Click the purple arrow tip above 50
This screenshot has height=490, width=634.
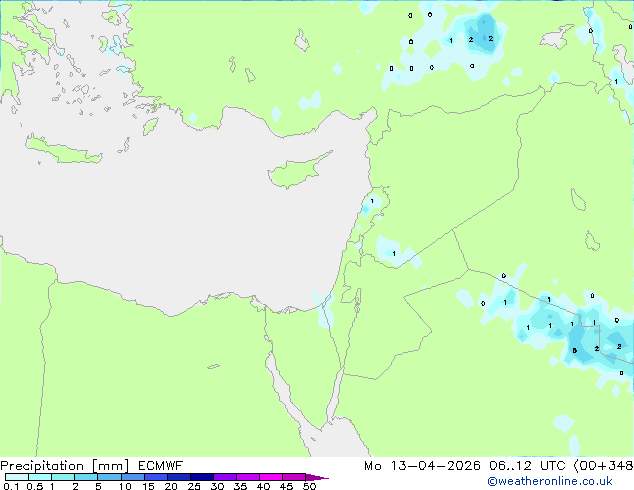pyautogui.click(x=317, y=477)
